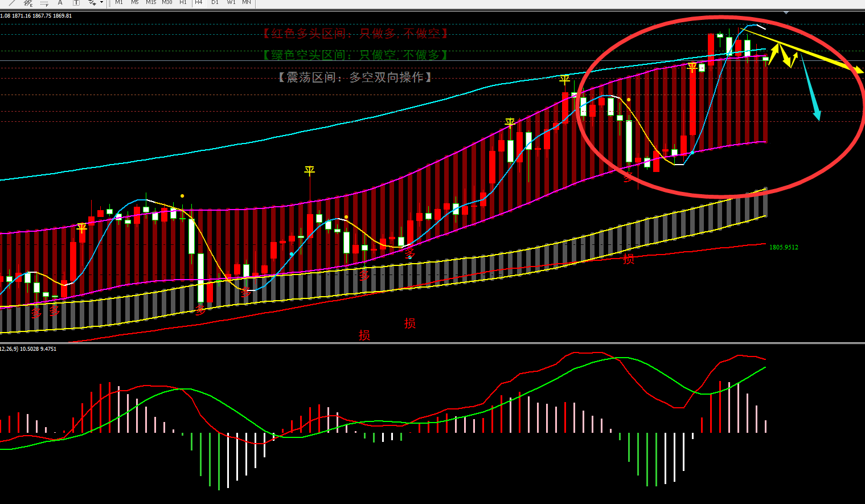Change the chart period to D1
The image size is (865, 504).
point(215,3)
